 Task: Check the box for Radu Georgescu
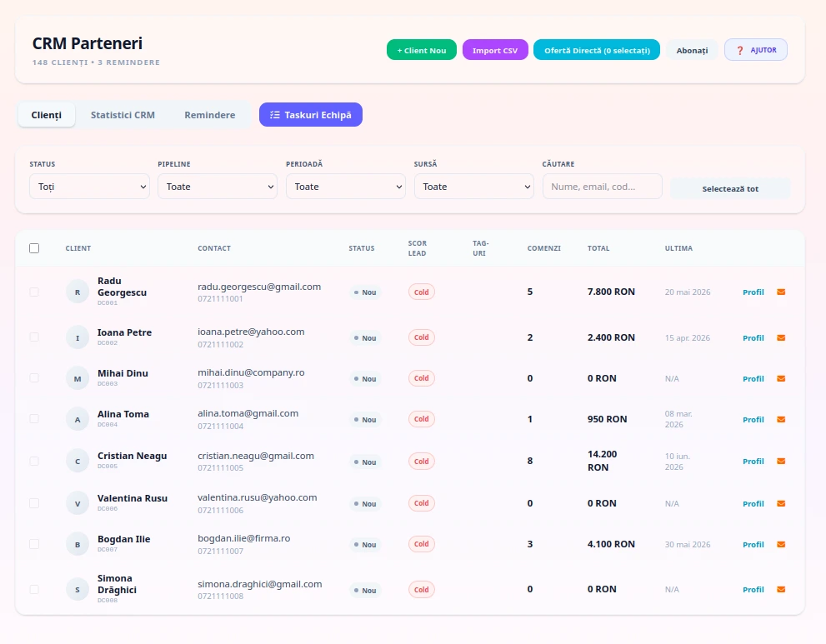coord(34,292)
